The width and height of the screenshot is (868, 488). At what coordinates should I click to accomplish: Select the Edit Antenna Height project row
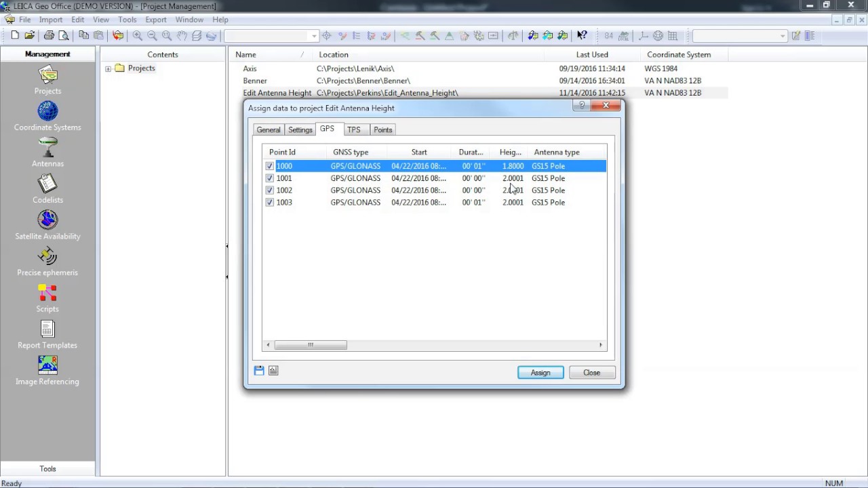tap(479, 93)
